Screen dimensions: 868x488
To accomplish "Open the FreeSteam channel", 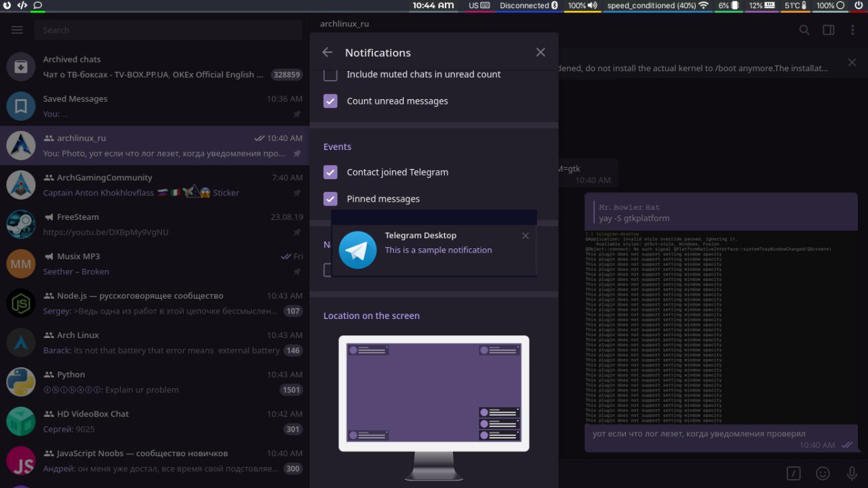I will tap(155, 225).
